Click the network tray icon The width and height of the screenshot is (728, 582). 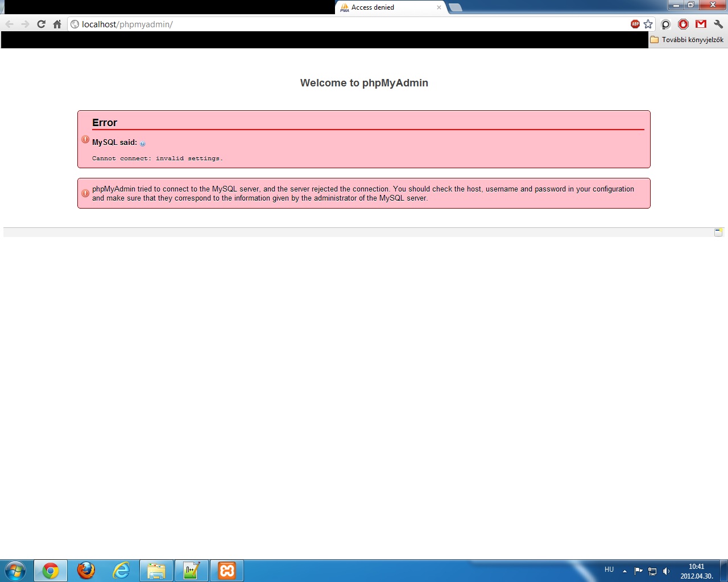652,571
